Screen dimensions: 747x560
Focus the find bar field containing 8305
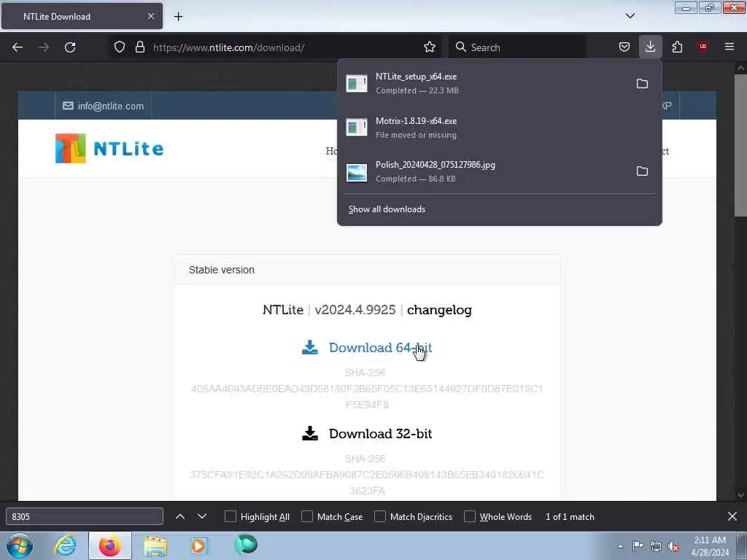[x=85, y=517]
